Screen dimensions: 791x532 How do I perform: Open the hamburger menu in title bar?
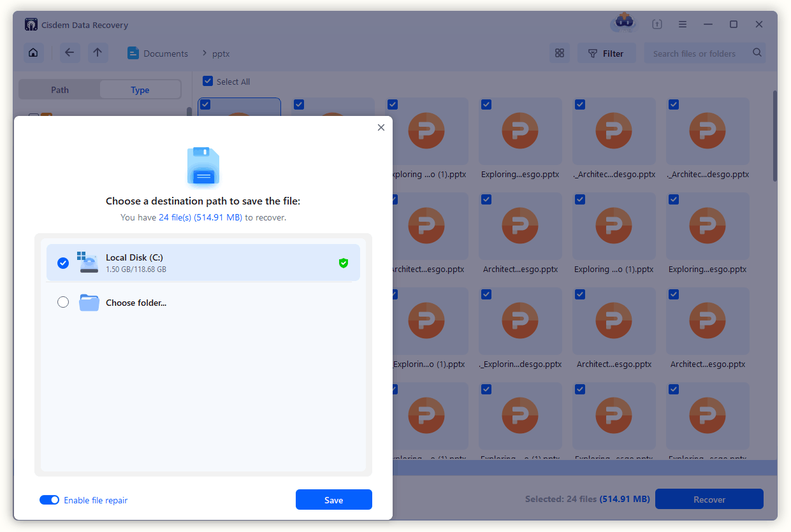(683, 24)
